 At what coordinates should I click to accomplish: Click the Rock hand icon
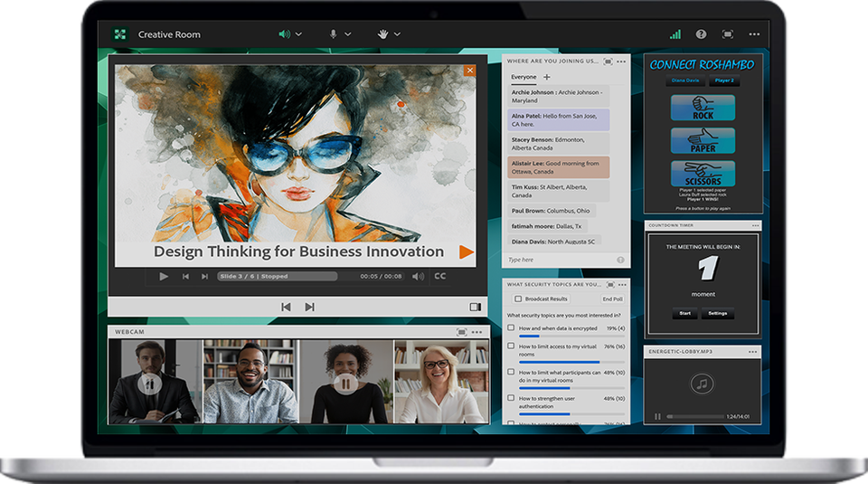(x=703, y=109)
